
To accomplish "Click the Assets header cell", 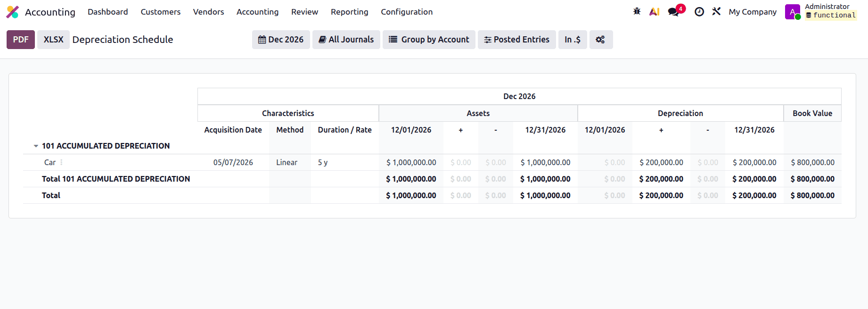I will (478, 113).
